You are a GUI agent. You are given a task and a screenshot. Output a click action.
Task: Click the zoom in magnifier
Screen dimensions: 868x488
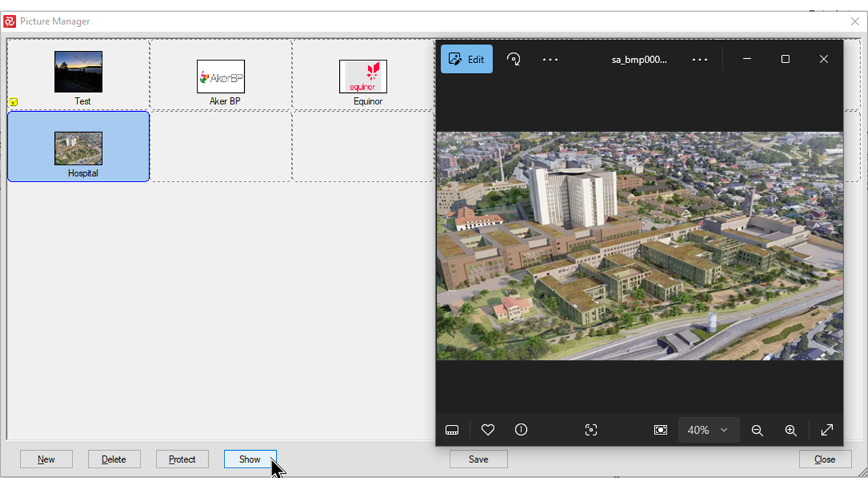pyautogui.click(x=791, y=430)
